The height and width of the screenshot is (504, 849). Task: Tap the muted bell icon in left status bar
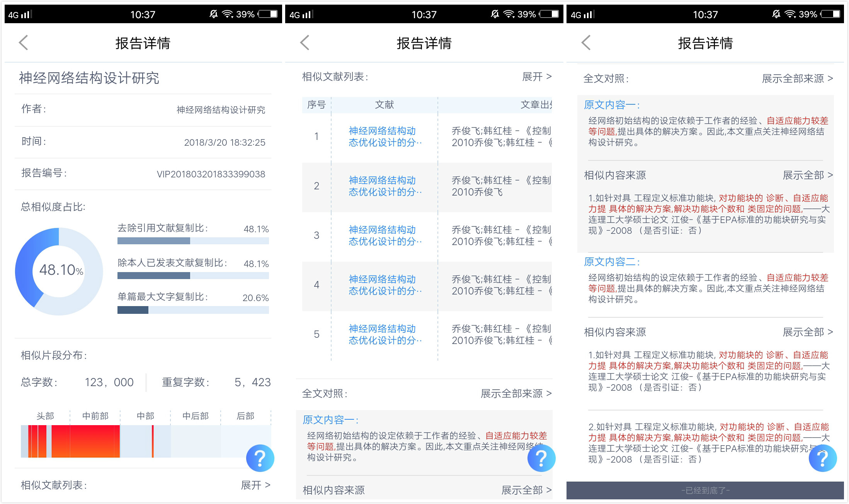[x=213, y=14]
